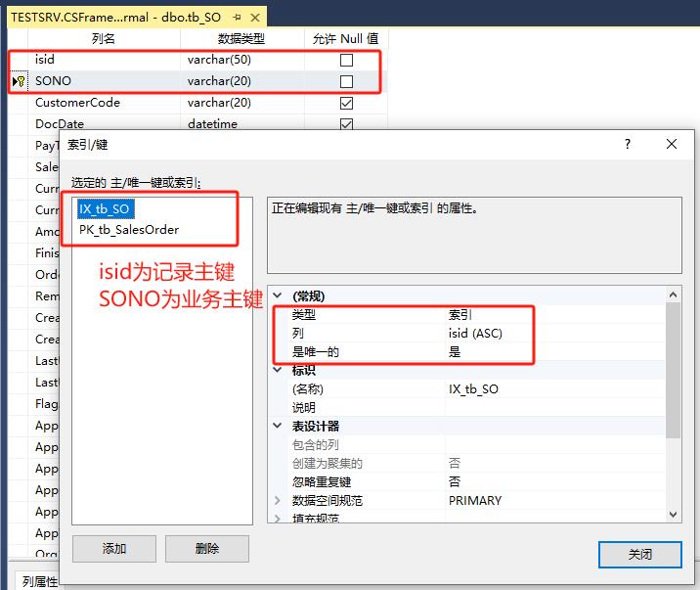Toggle Allow Null checkbox for SONO
700x590 pixels.
pos(346,81)
